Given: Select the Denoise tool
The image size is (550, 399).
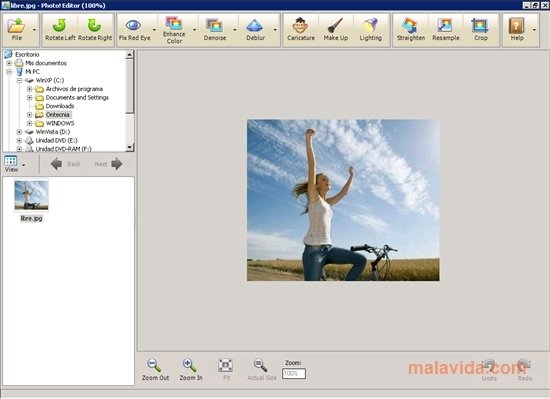Looking at the screenshot, I should click(215, 30).
